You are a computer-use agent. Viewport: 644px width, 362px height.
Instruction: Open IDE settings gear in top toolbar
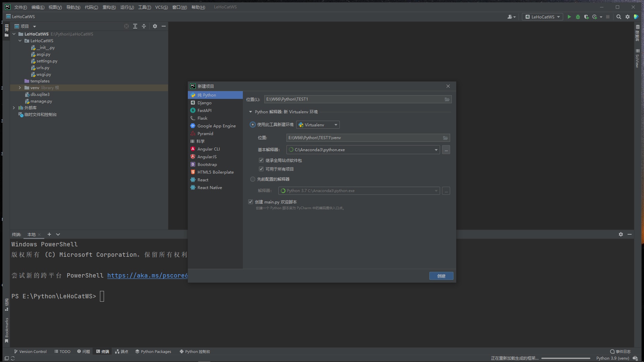628,17
